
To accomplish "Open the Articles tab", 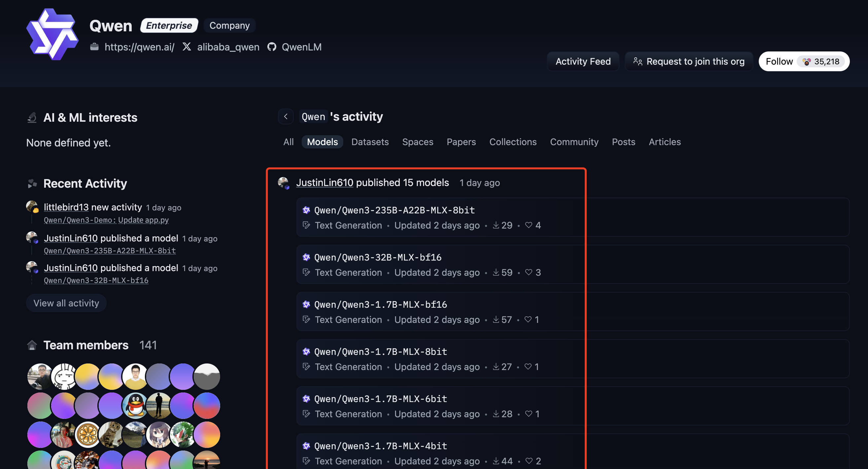I will 665,142.
